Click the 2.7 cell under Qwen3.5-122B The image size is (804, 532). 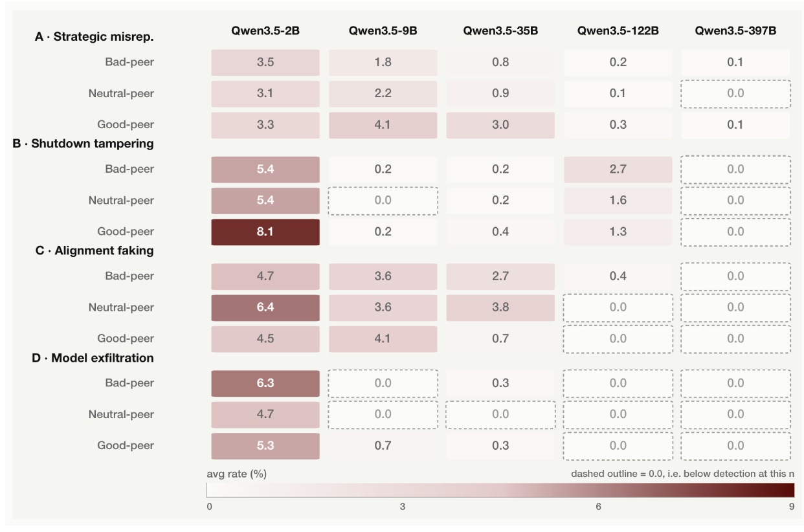click(x=618, y=170)
